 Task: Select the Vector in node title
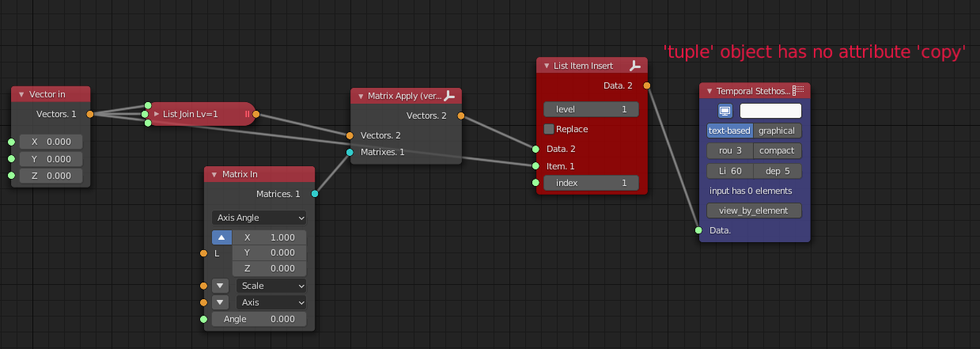tap(47, 94)
